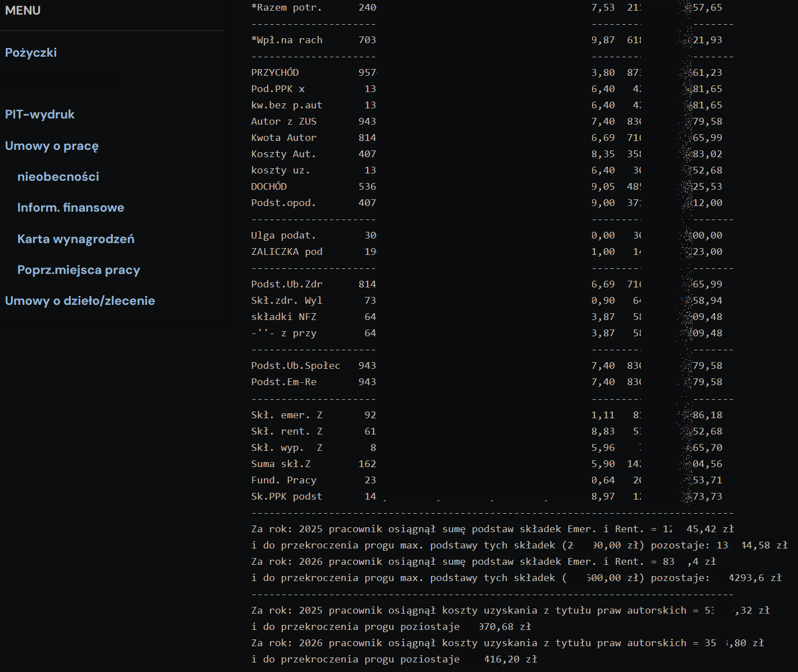Screen dimensions: 798x672
Task: Click the 'progu poziostaje' line ending 070,68 zł
Action: click(391, 627)
